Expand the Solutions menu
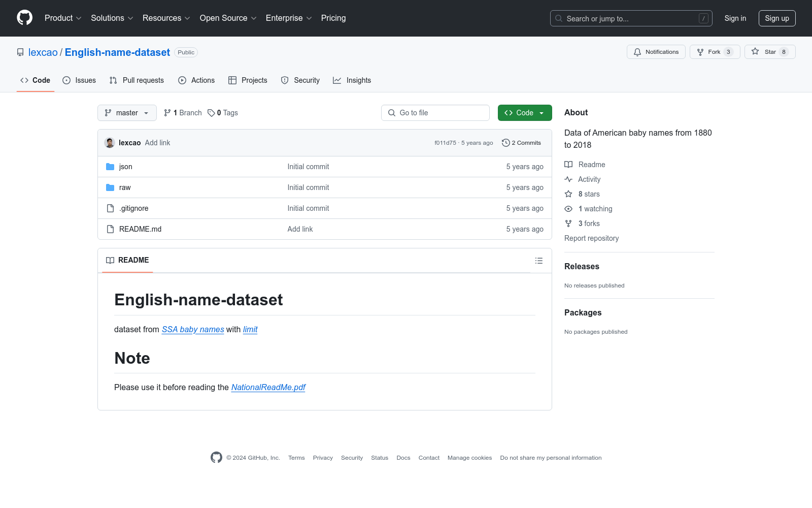 click(x=112, y=18)
